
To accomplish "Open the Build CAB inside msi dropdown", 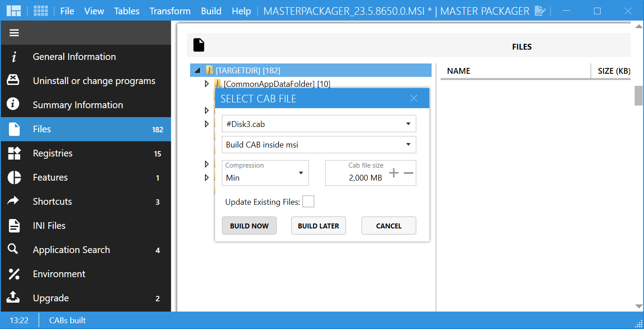I will [319, 144].
